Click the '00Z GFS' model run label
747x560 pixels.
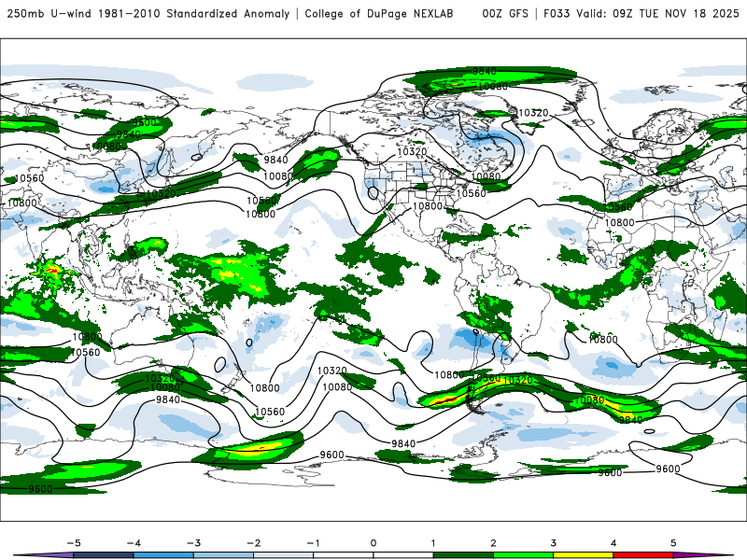click(x=505, y=13)
